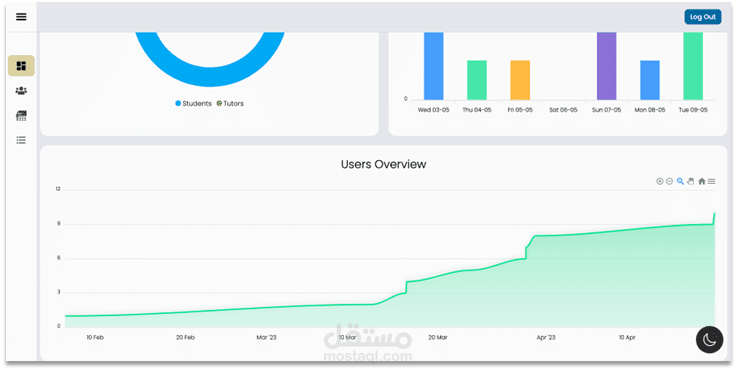Image resolution: width=737 pixels, height=371 pixels.
Task: Open the users group sidebar icon
Action: (21, 91)
